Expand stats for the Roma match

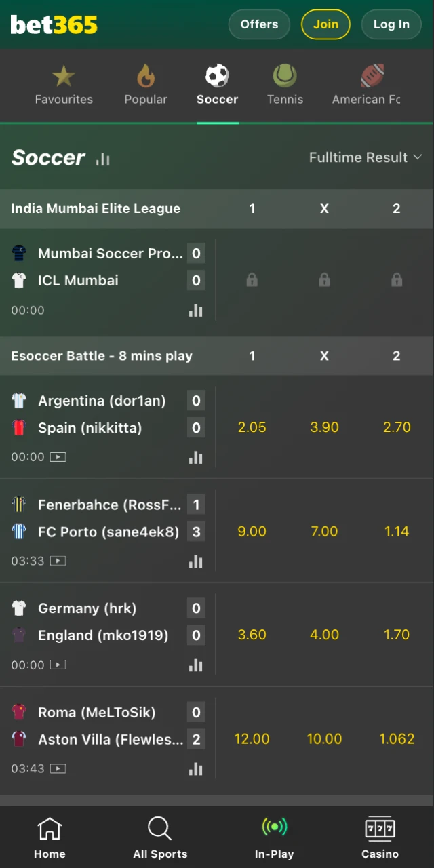[x=196, y=769]
